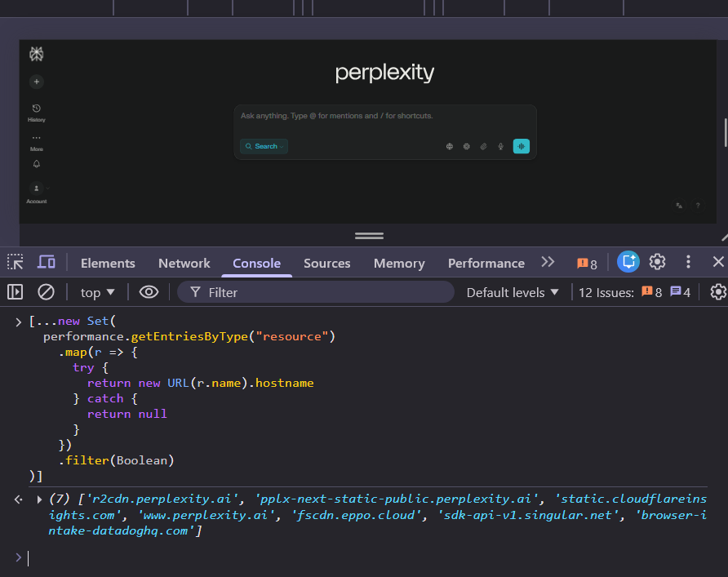Image resolution: width=728 pixels, height=577 pixels.
Task: Open the DevTools three-dot customize menu
Action: coord(688,262)
